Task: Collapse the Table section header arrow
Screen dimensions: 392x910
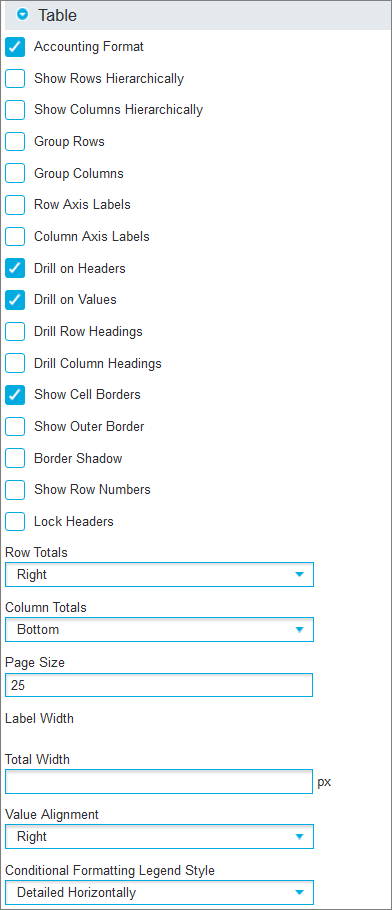Action: point(23,15)
